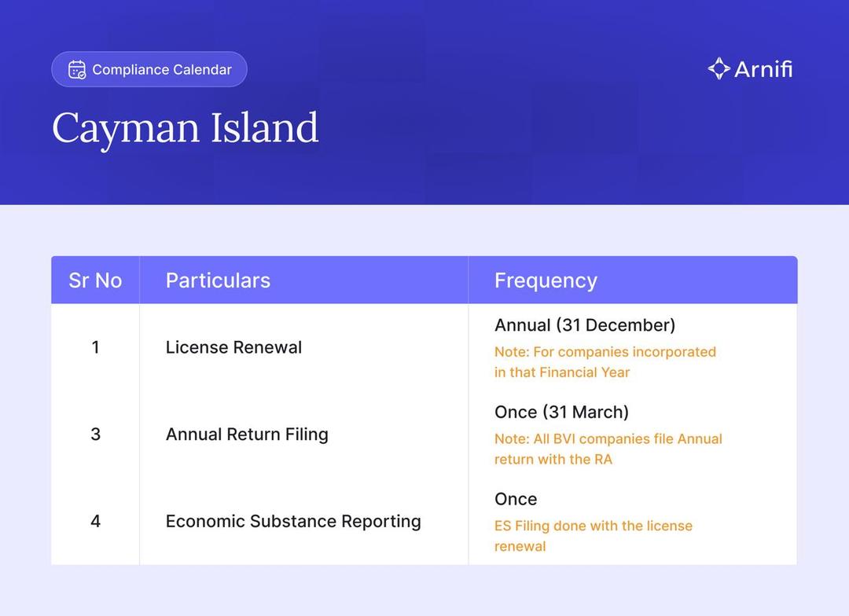The width and height of the screenshot is (849, 616).
Task: Select the License Renewal entry
Action: [233, 347]
